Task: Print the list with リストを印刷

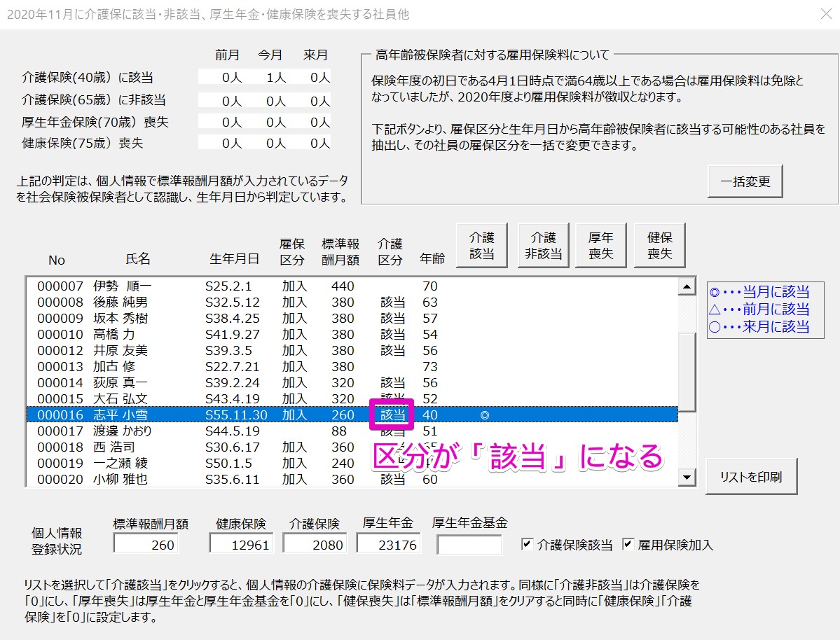Action: tap(750, 477)
